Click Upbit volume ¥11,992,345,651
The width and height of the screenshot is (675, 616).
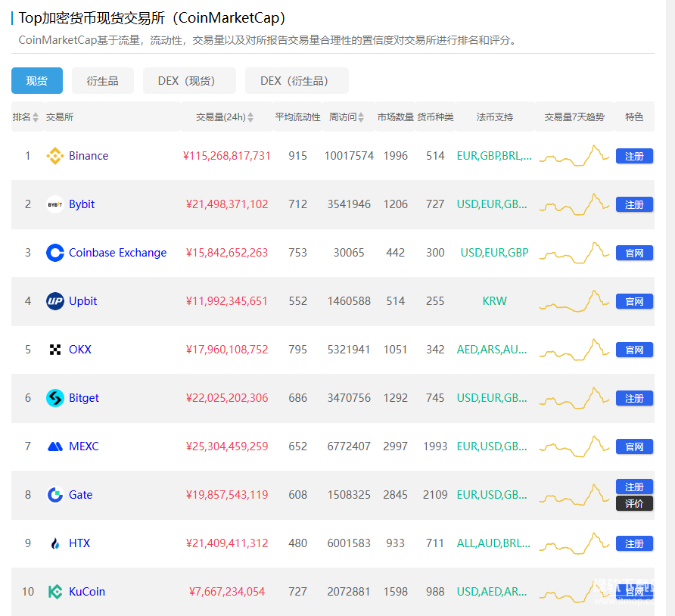click(x=227, y=301)
